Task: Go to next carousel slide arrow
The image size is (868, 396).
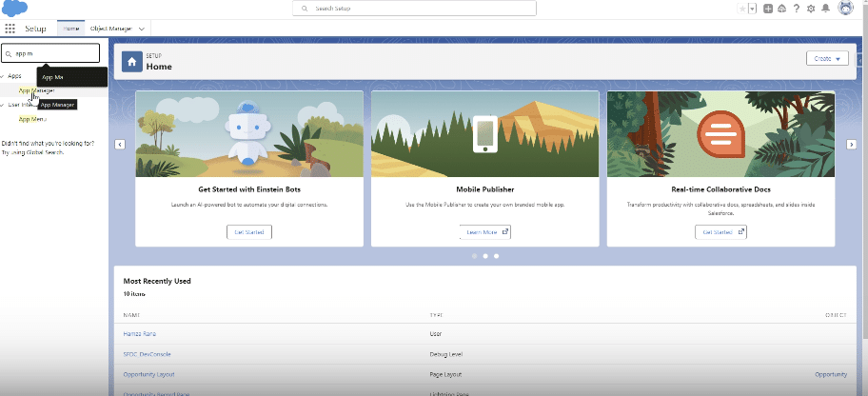Action: (x=852, y=144)
